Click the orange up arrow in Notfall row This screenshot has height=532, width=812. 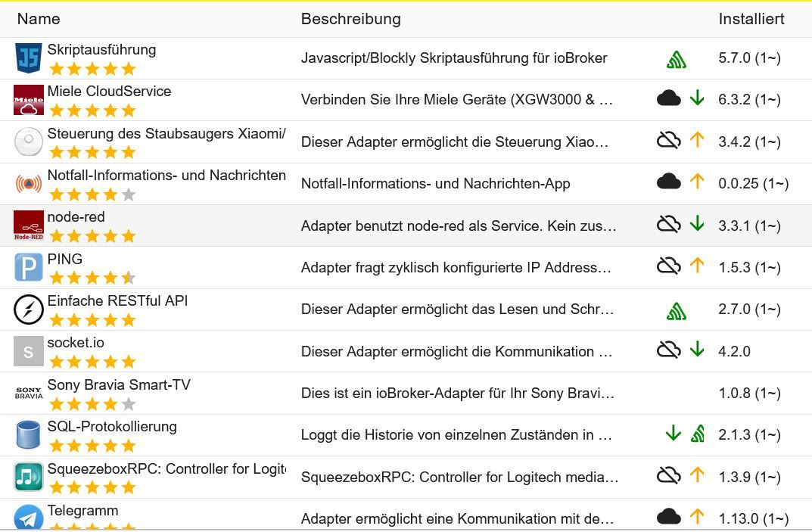pos(697,182)
